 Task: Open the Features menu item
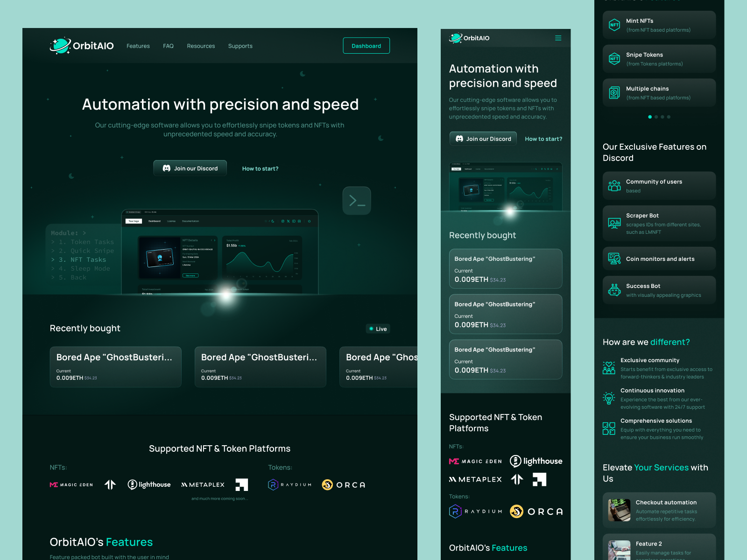138,46
